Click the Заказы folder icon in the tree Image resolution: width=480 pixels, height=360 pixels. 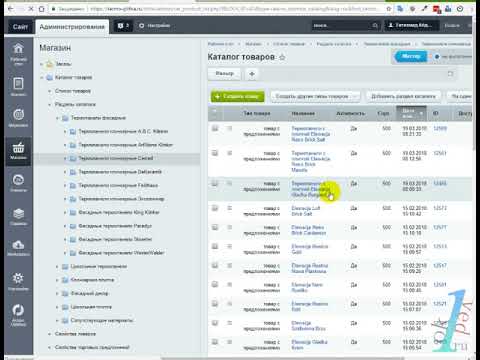click(x=50, y=64)
